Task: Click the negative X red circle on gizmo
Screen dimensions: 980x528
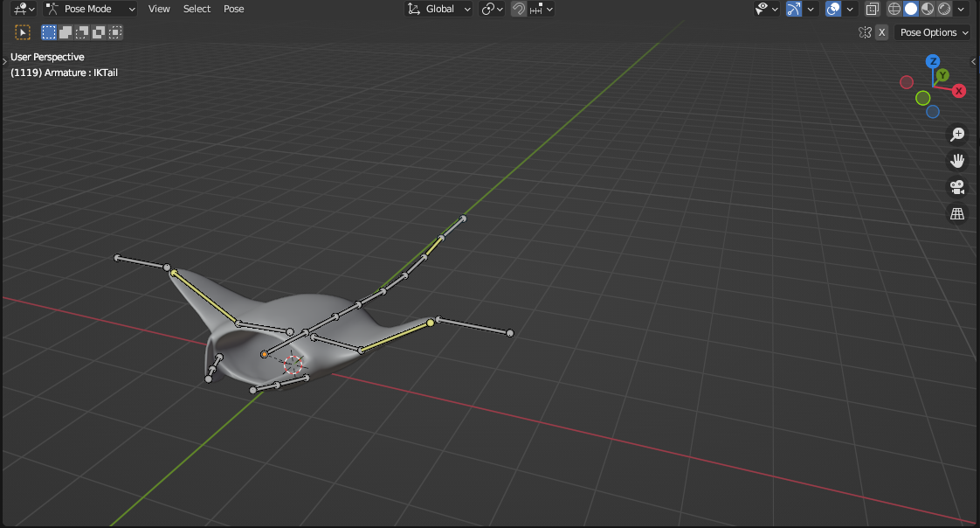Action: (x=907, y=82)
